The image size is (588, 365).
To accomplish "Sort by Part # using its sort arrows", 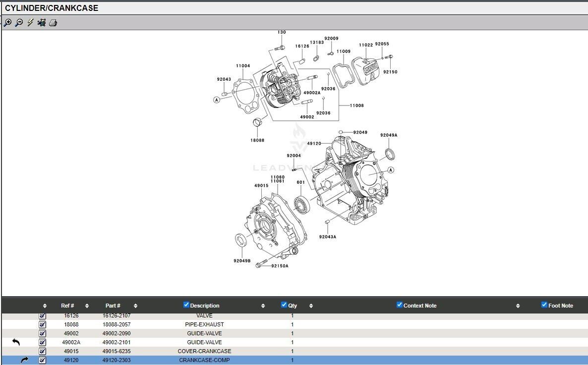I will 135,306.
